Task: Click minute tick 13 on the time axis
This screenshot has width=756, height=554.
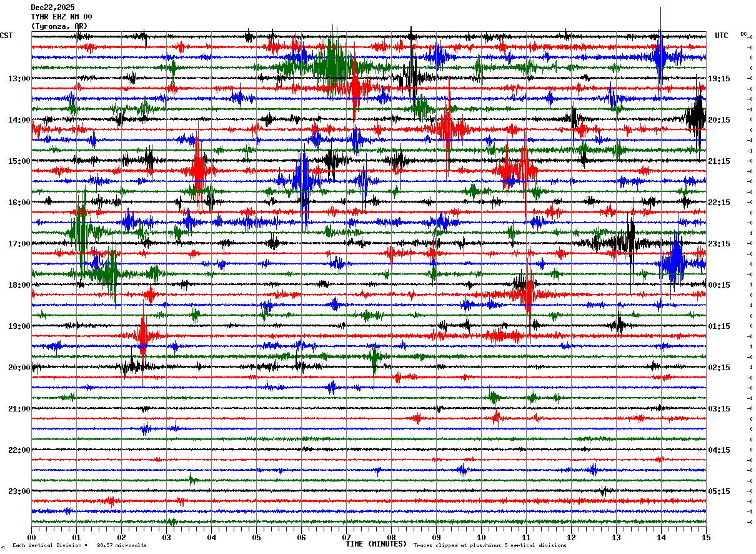Action: coord(616,537)
